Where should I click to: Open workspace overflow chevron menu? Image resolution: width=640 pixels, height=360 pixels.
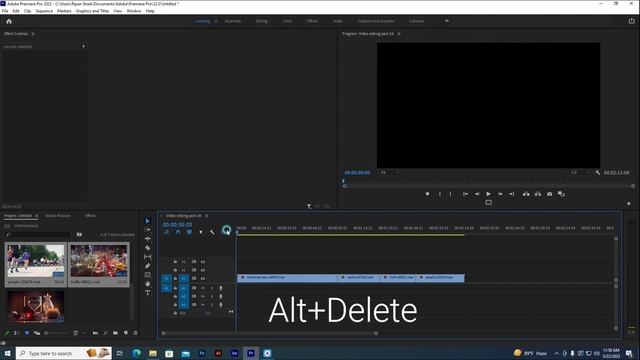pyautogui.click(x=447, y=21)
